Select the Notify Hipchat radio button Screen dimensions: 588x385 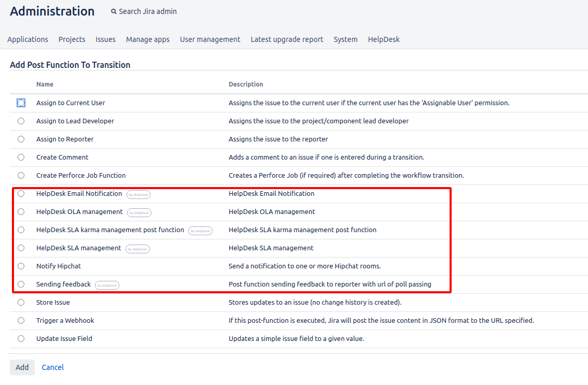point(21,266)
